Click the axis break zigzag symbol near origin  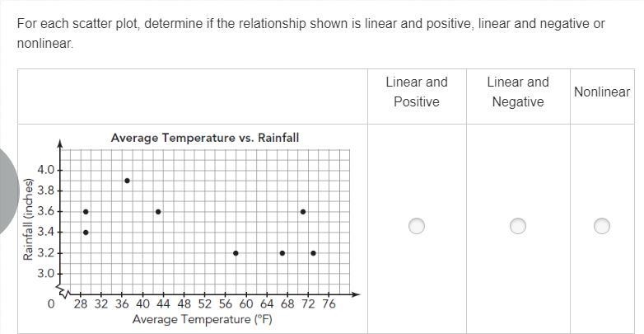click(x=64, y=291)
